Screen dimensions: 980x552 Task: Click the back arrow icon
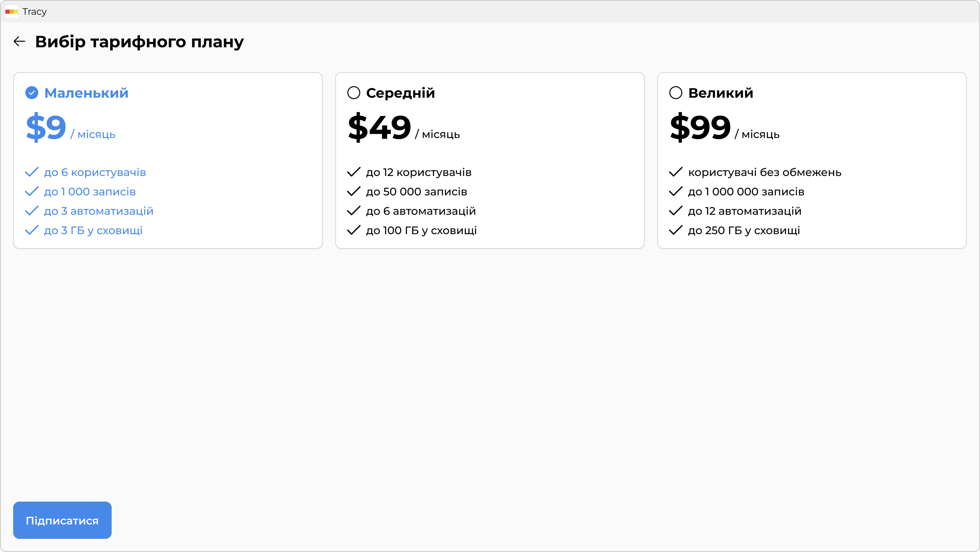(x=19, y=41)
